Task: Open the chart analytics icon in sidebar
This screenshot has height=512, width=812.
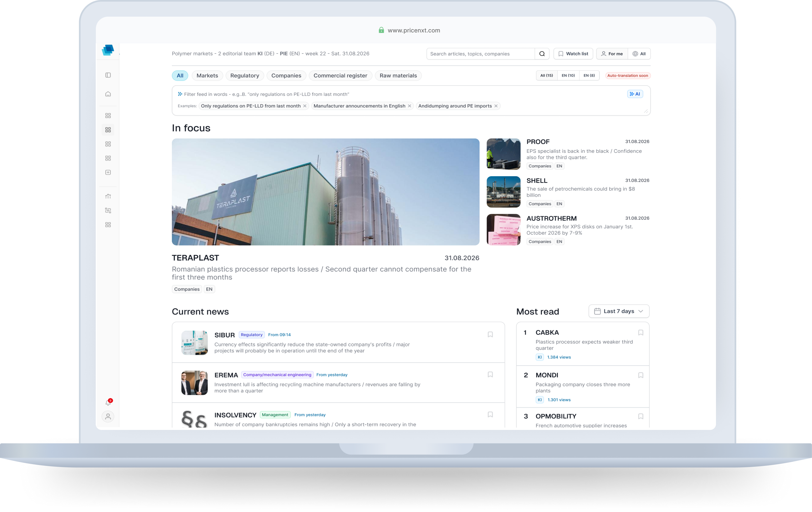Action: (108, 196)
